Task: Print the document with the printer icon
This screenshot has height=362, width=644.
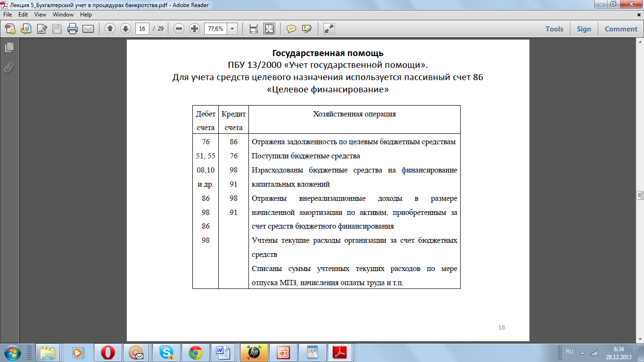Action: click(73, 29)
